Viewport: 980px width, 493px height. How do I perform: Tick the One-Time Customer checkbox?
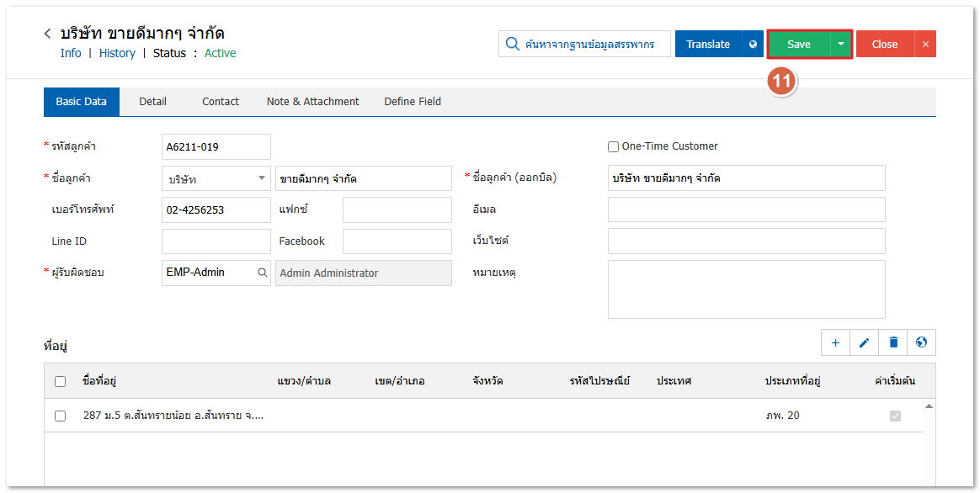[614, 146]
